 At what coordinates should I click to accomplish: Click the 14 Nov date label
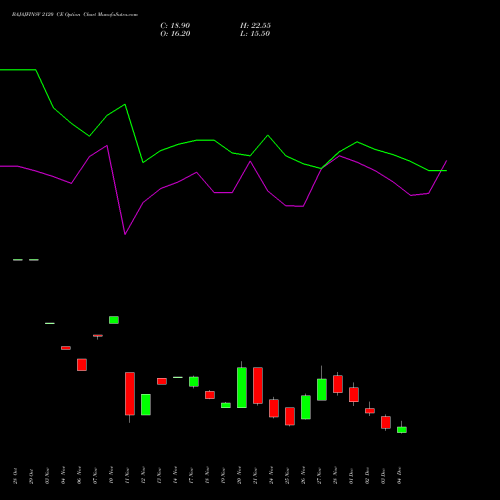175,476
